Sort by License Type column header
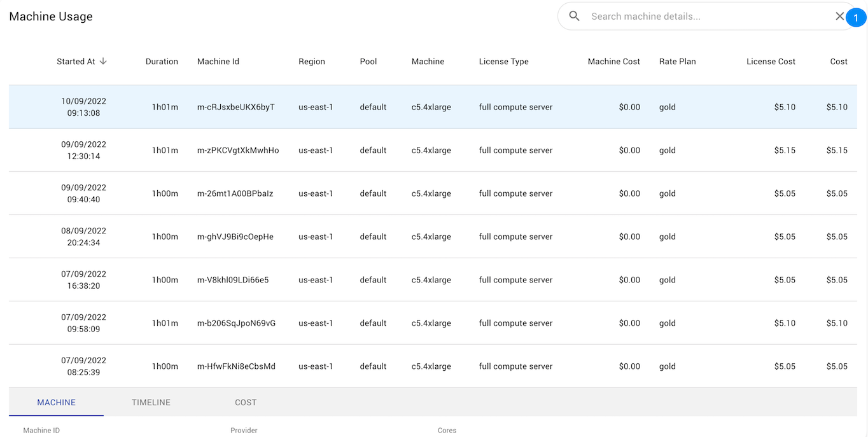Viewport: 868px width, 437px height. click(504, 62)
